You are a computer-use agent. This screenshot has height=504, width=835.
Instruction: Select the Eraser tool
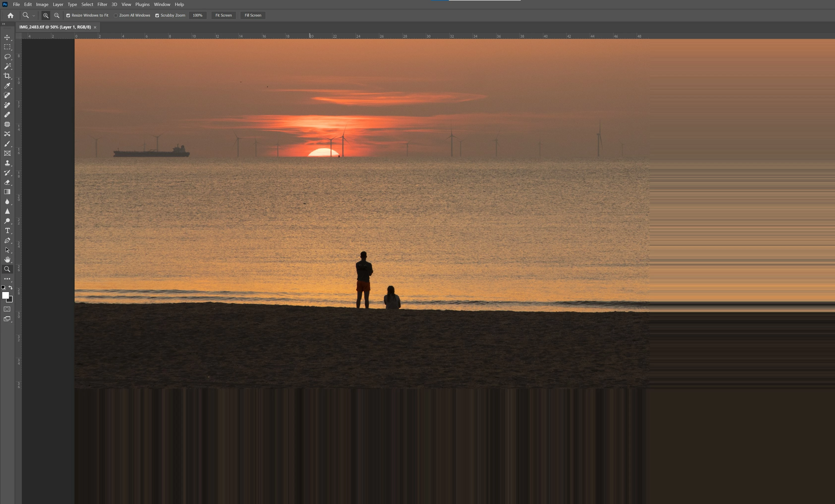click(x=7, y=182)
